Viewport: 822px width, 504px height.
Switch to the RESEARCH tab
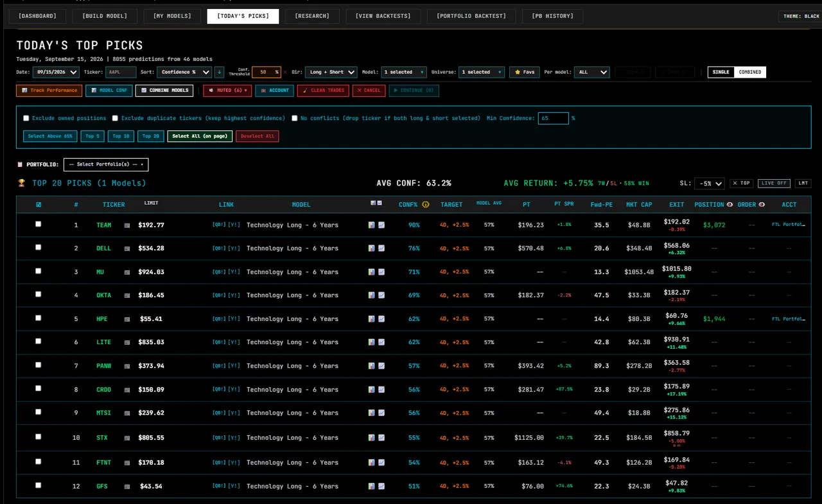coord(312,16)
